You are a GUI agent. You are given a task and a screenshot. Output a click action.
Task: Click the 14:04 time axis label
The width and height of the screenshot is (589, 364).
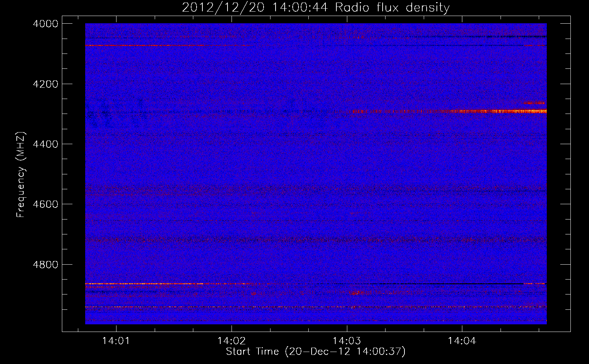pyautogui.click(x=462, y=341)
